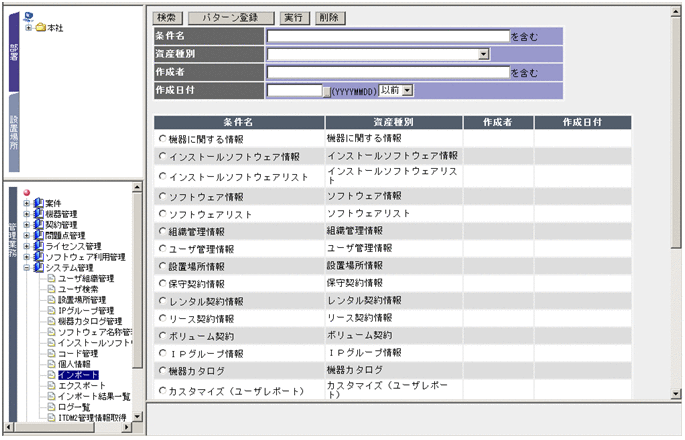Screen dimensions: 685x440
Task: Select the ソフトウェアリスト radio button
Action: pos(163,214)
